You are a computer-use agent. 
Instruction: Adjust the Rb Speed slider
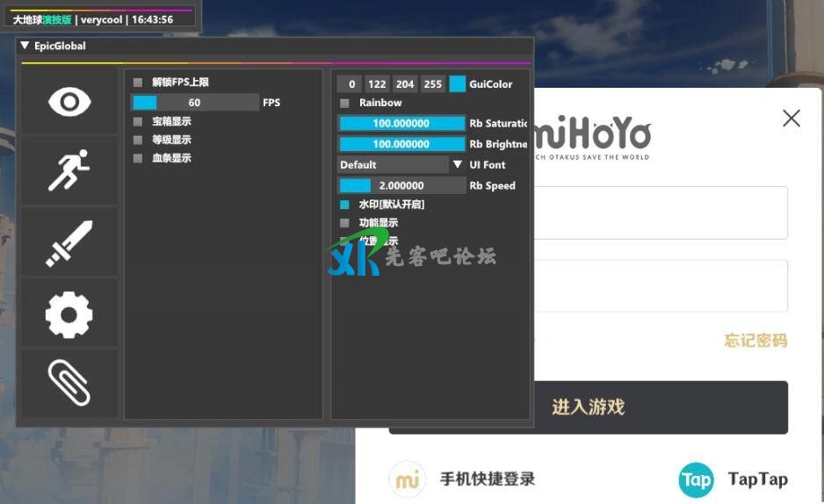(401, 185)
